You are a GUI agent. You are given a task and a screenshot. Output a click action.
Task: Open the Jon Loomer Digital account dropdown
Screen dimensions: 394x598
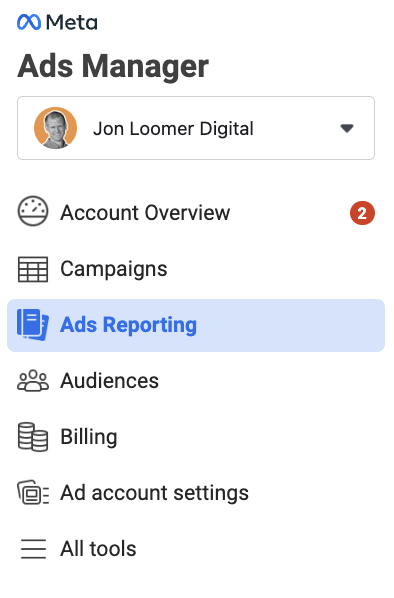pos(196,128)
